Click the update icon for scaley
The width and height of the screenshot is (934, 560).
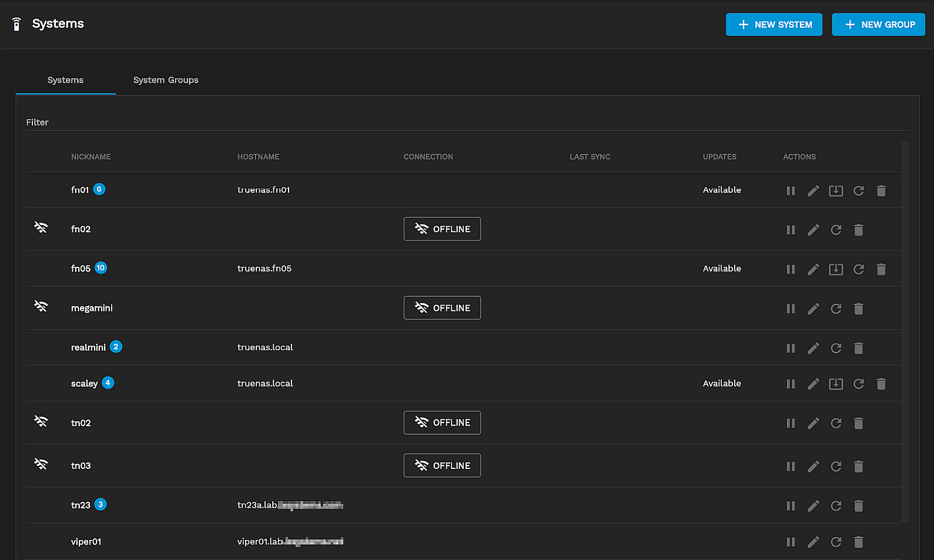click(x=835, y=384)
